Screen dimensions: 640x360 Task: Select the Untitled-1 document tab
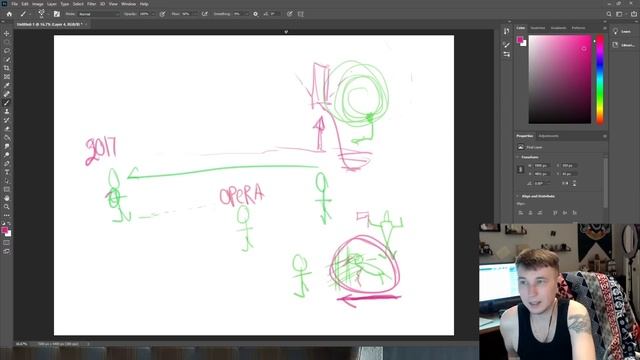click(x=50, y=24)
